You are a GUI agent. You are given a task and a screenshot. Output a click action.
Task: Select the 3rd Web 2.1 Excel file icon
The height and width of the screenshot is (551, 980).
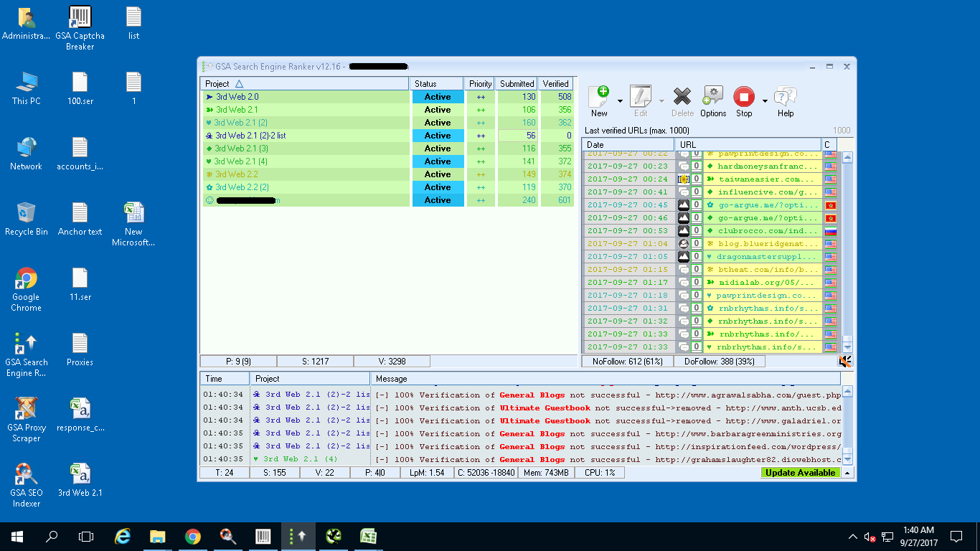tap(80, 480)
